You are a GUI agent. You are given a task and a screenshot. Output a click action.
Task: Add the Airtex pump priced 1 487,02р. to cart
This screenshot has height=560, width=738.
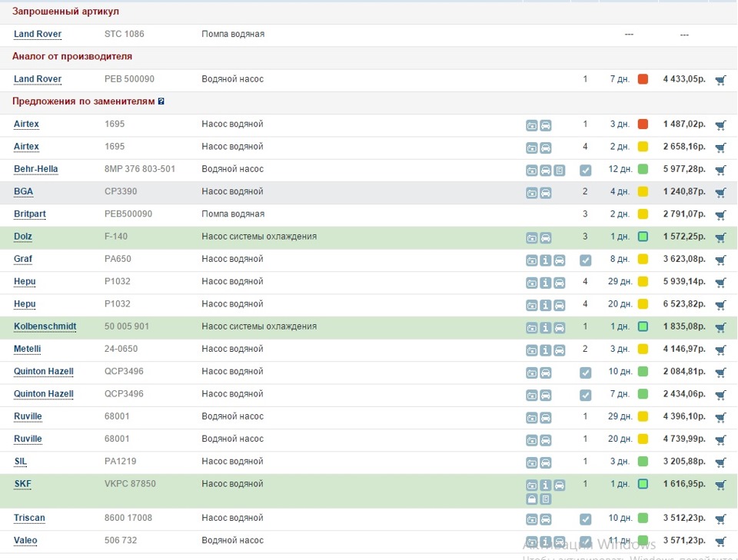[720, 125]
